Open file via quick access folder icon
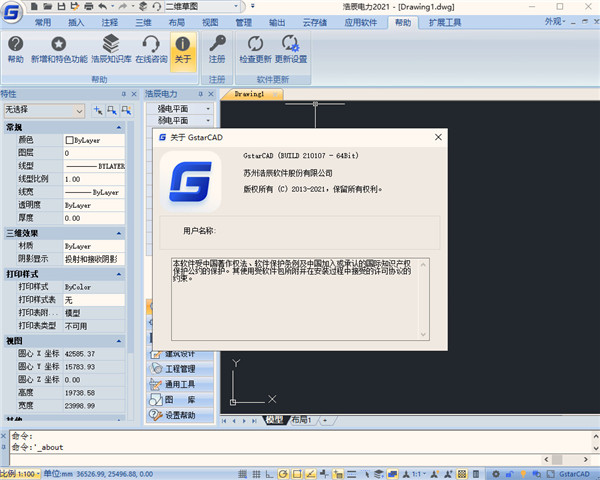This screenshot has height=480, width=600. click(47, 6)
